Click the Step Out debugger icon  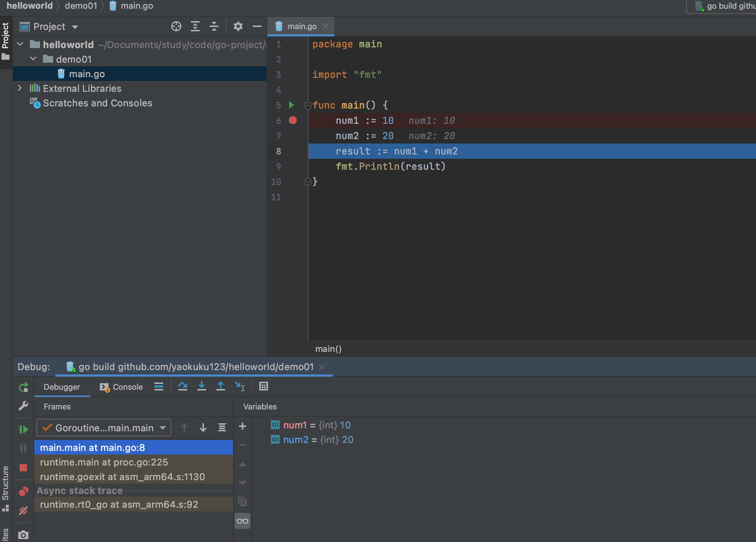point(220,386)
